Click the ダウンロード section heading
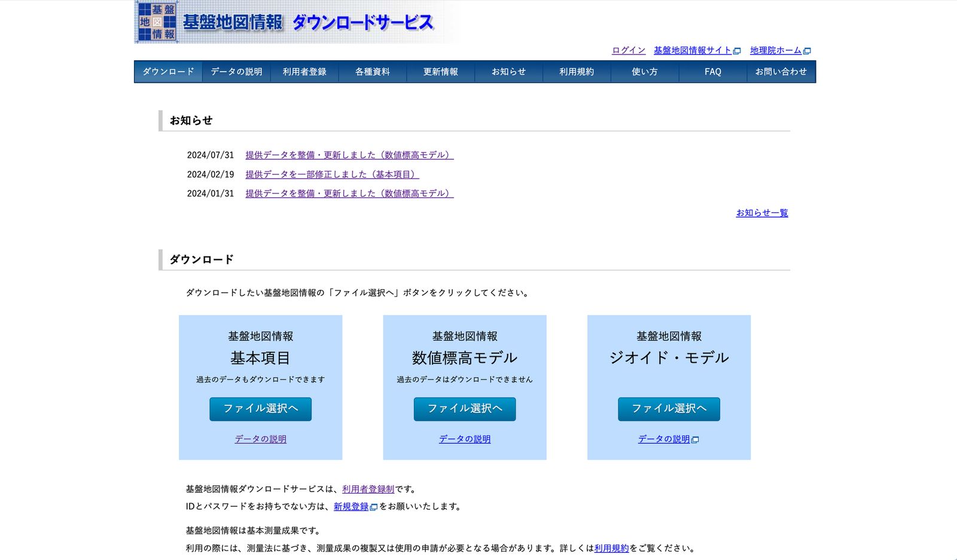957x560 pixels. pyautogui.click(x=202, y=259)
